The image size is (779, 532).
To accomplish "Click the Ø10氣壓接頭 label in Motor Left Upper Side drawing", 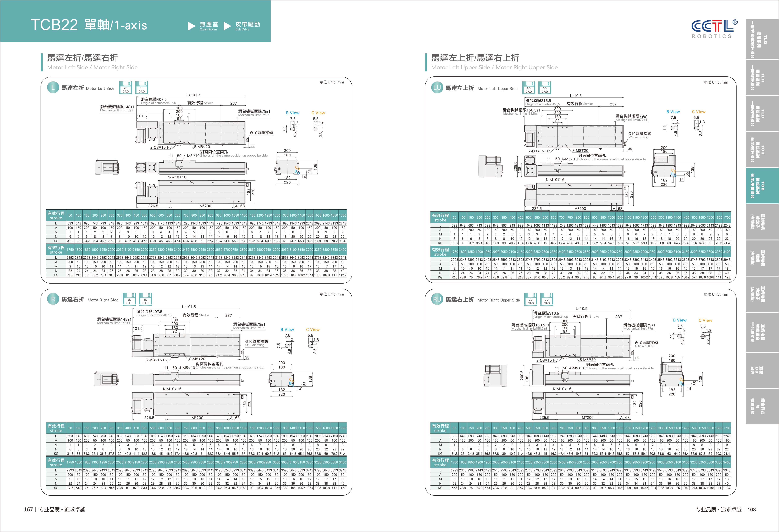I will coord(640,133).
